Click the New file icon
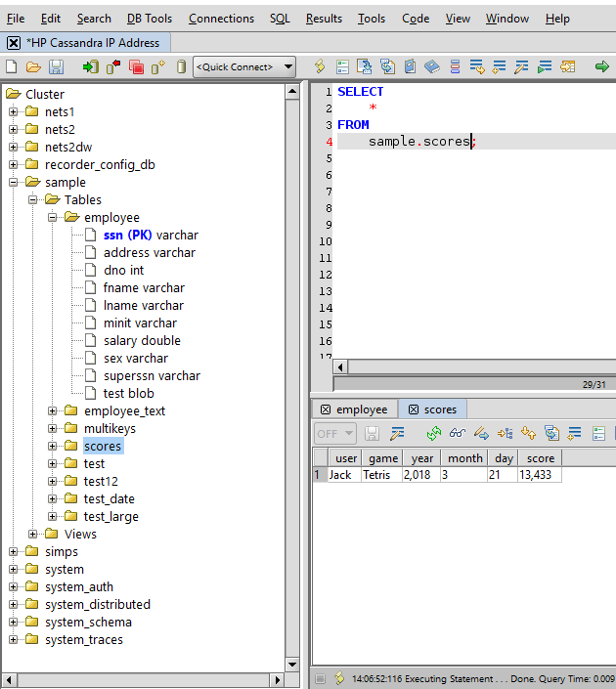 [12, 66]
